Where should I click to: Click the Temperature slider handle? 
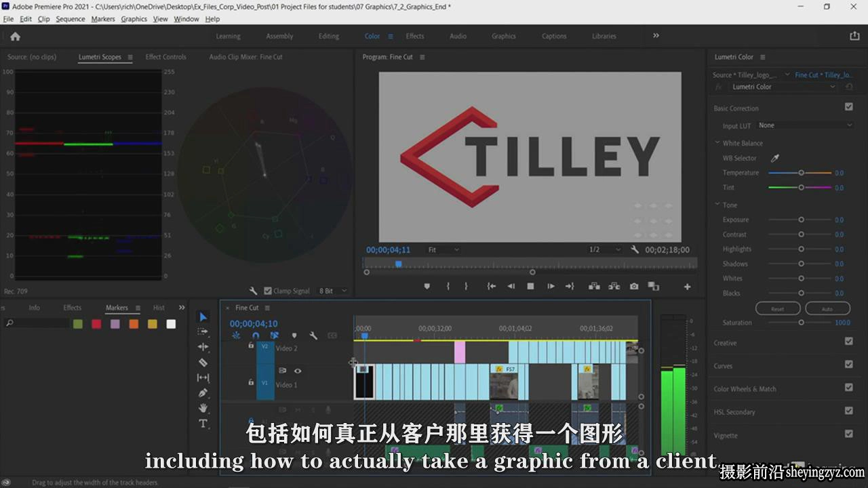(x=801, y=173)
